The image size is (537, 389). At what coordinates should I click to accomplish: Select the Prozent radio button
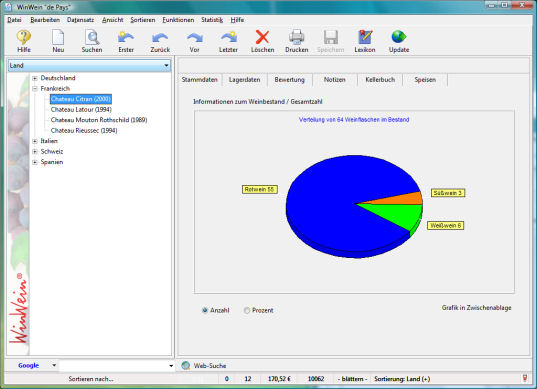[x=247, y=310]
